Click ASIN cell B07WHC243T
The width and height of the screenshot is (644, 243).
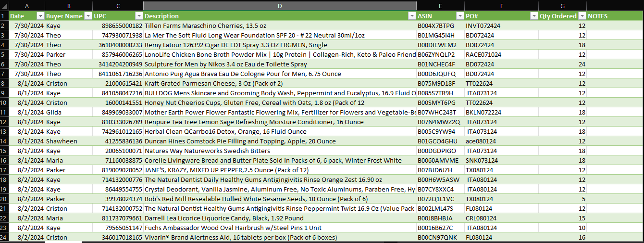pyautogui.click(x=440, y=112)
